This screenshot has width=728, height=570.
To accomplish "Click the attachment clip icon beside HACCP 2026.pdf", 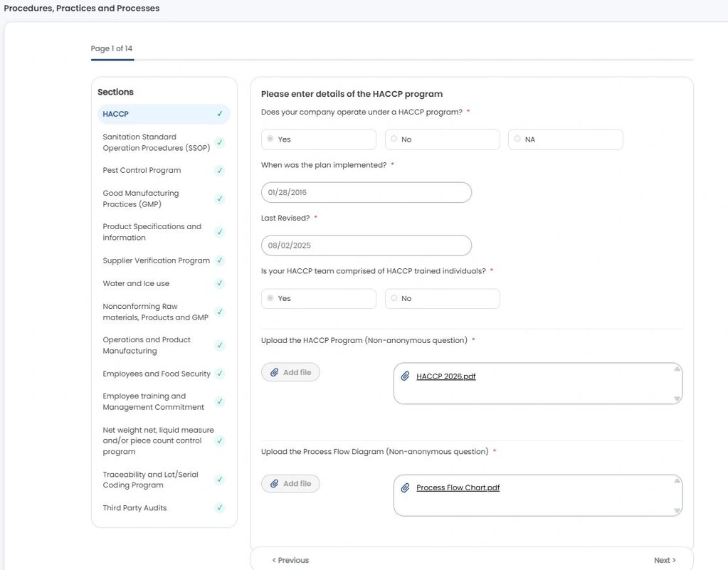I will pyautogui.click(x=406, y=376).
